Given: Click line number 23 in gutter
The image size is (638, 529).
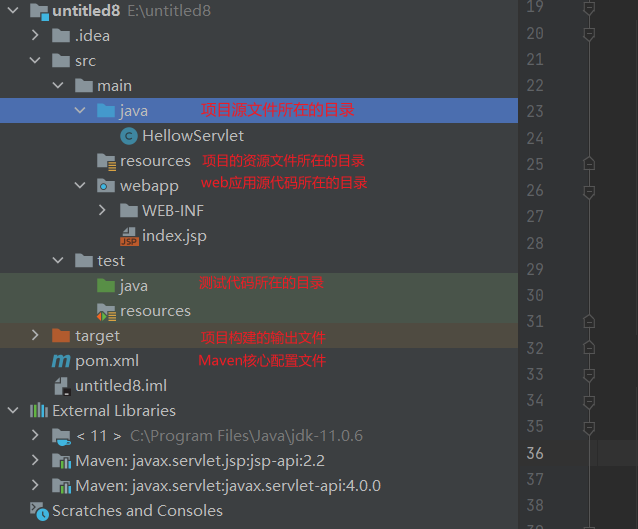Looking at the screenshot, I should (x=535, y=111).
